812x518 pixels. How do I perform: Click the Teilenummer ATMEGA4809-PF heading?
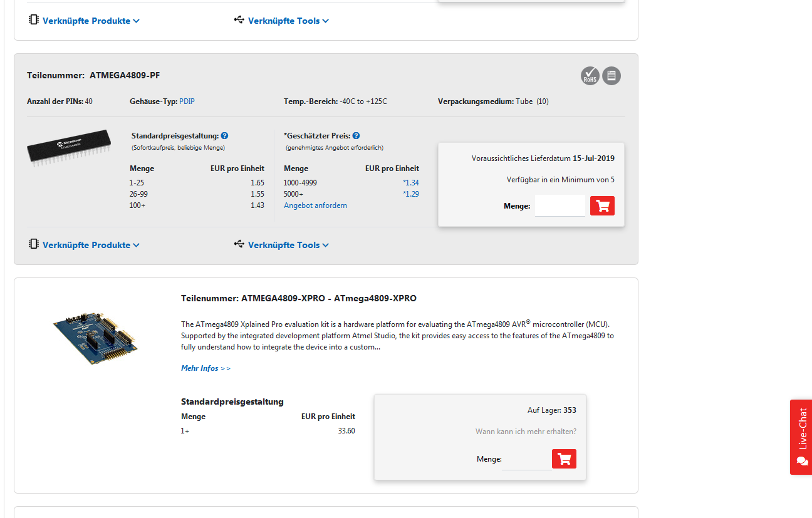coord(93,75)
